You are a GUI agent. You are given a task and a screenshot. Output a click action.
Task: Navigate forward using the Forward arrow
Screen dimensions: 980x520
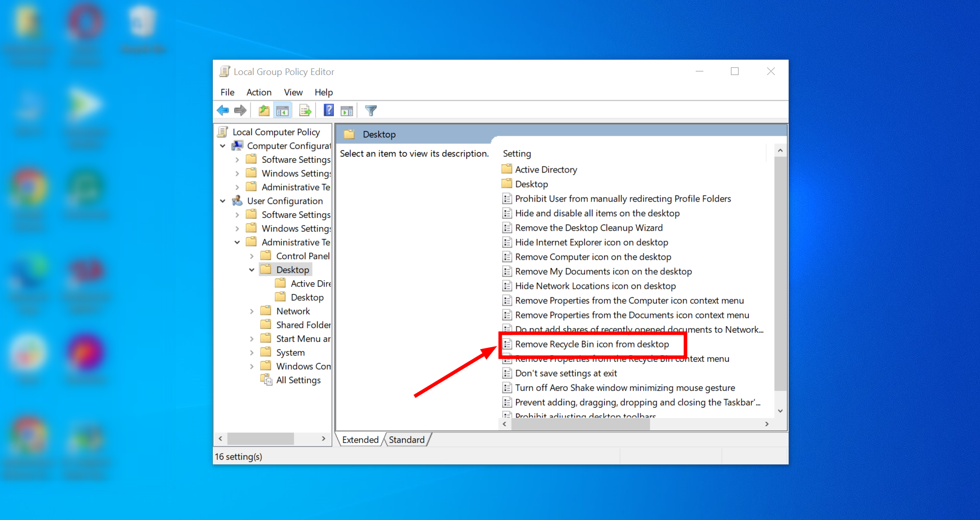[x=240, y=110]
